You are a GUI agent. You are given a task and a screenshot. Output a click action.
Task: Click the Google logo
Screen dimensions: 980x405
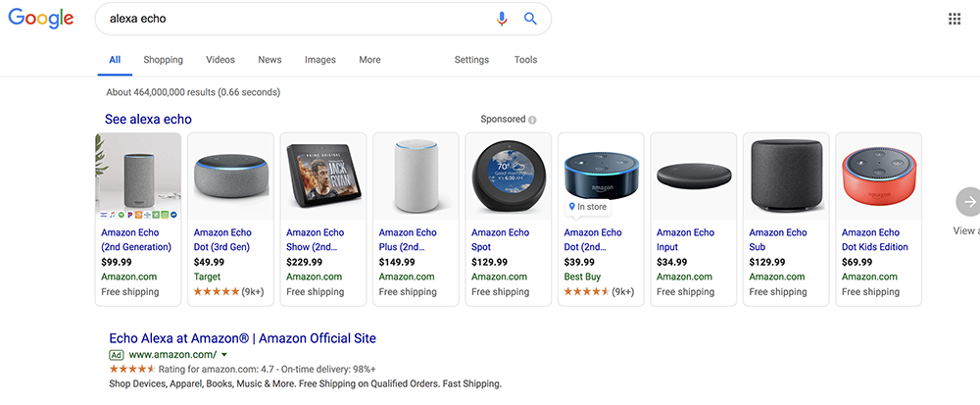tap(40, 19)
